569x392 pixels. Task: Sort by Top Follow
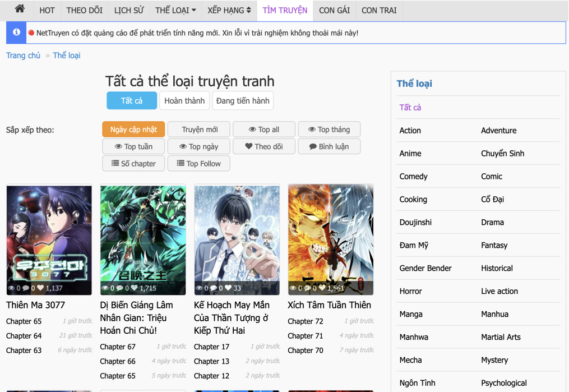click(199, 163)
